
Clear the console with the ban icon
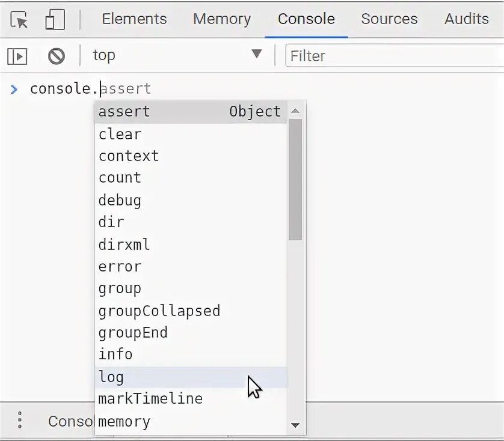coord(57,56)
